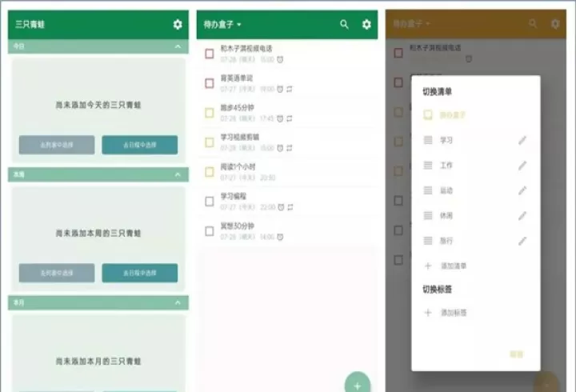
Task: Collapse the 今日 section chevron
Action: point(178,46)
